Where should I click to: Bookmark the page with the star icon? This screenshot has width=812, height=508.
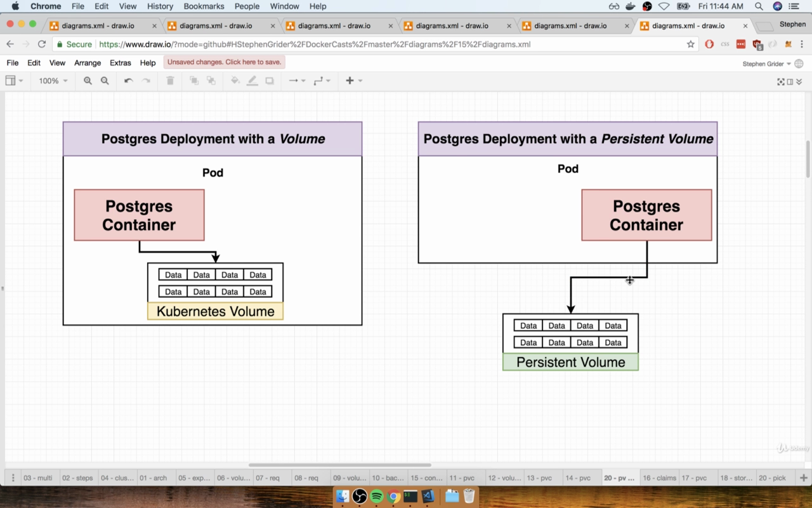[691, 44]
